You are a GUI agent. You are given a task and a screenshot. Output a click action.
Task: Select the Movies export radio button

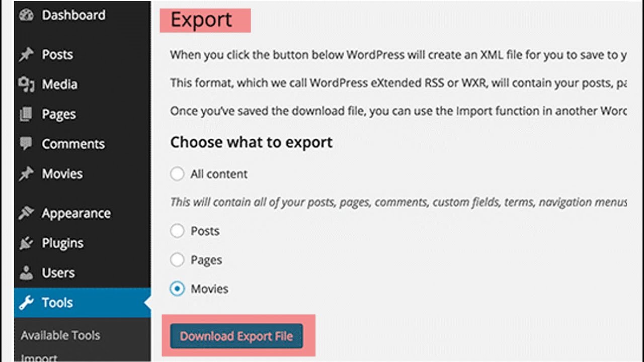pos(177,289)
